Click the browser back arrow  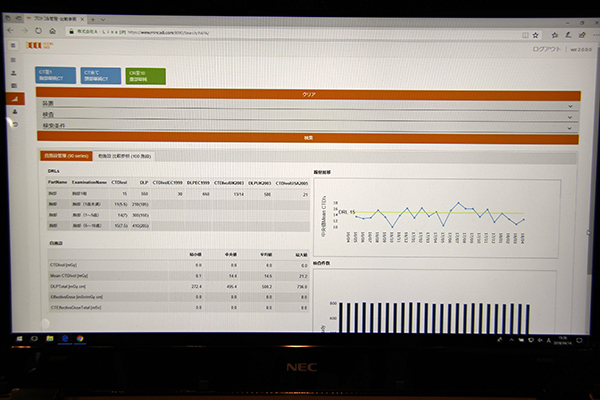pos(11,33)
